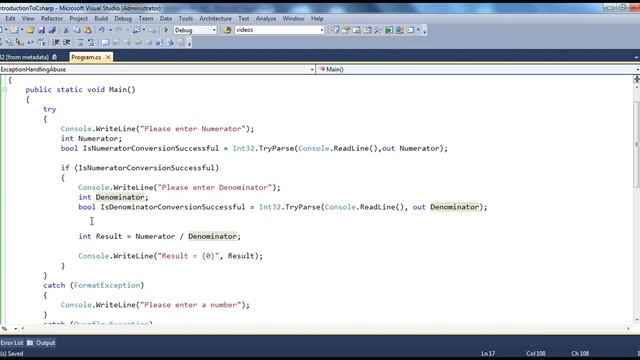
Task: Collapse the Main() method outlining region
Action: tap(4, 90)
